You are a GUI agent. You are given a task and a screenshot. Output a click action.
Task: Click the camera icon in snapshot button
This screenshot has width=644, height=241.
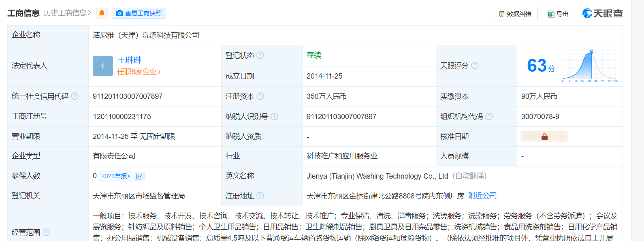[119, 13]
